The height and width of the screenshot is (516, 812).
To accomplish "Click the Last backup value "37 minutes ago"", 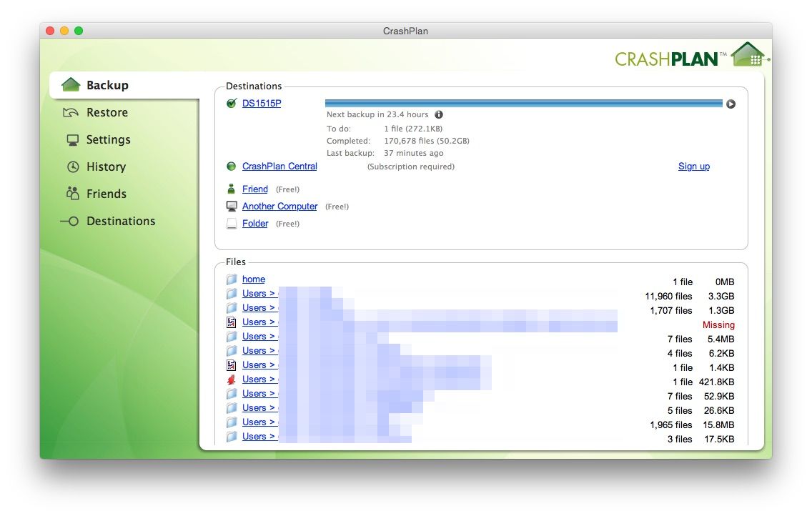I will point(414,153).
